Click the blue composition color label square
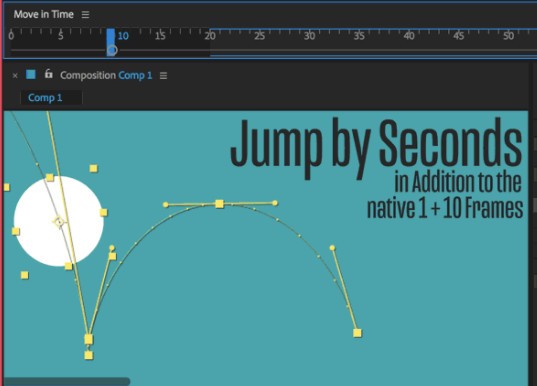Image resolution: width=537 pixels, height=386 pixels. pos(31,74)
